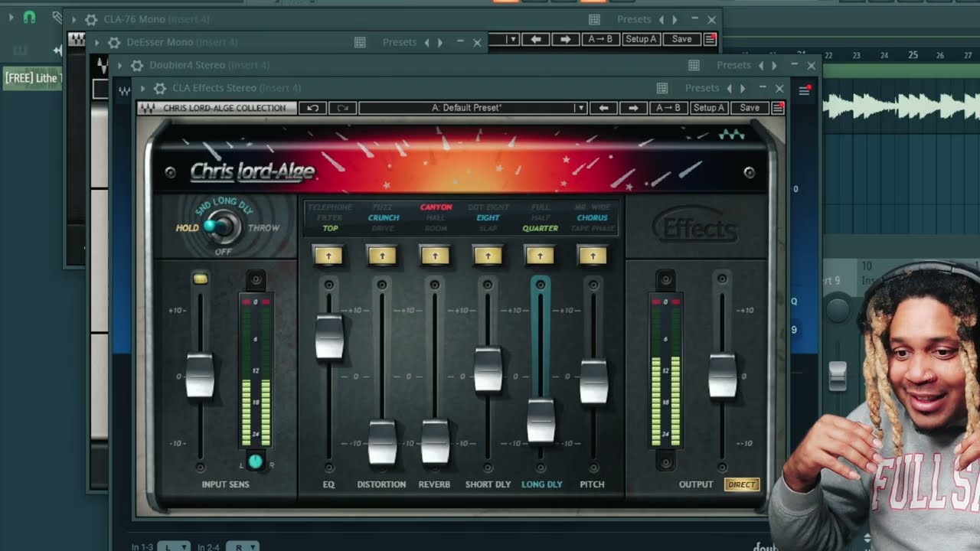Click Save button in DeEsser window

(681, 39)
